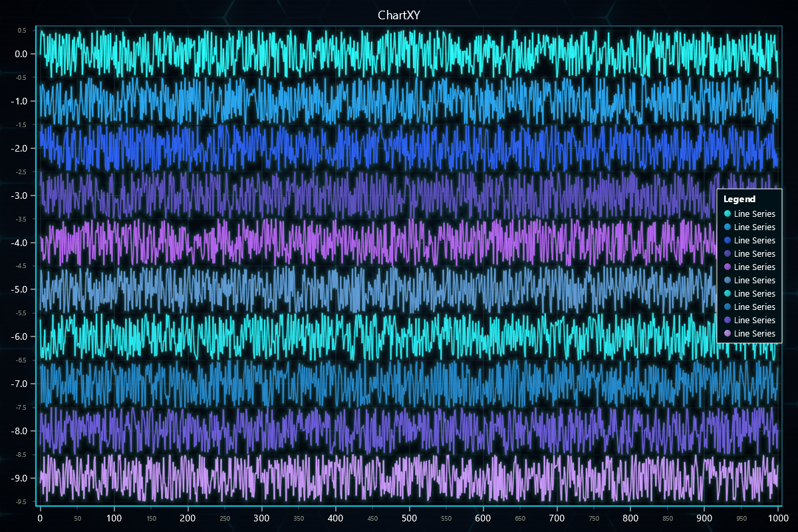Click the X-axis tick label 700
Image resolution: width=798 pixels, height=532 pixels.
pos(557,517)
